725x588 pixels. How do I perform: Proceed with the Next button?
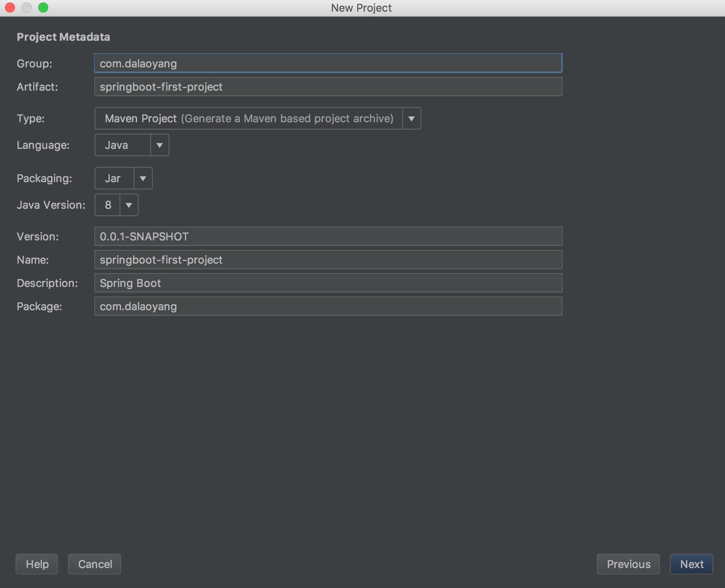pos(691,564)
